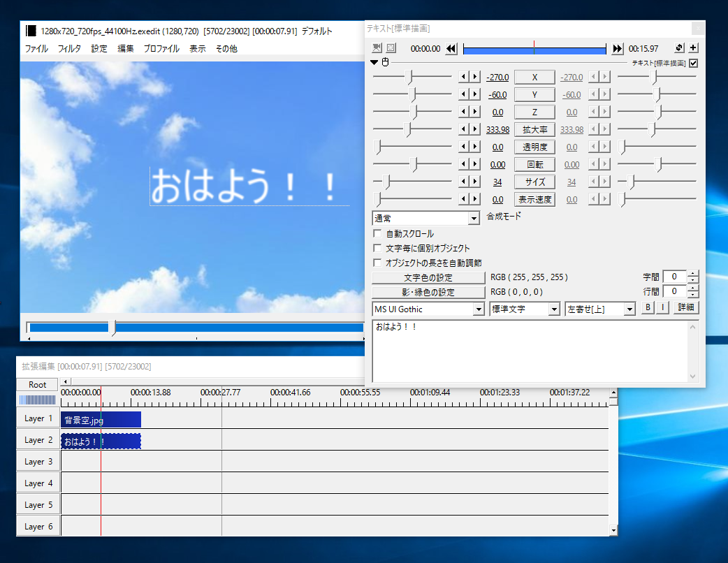This screenshot has height=563, width=728.
Task: Open the ファイル menu
Action: pyautogui.click(x=36, y=48)
